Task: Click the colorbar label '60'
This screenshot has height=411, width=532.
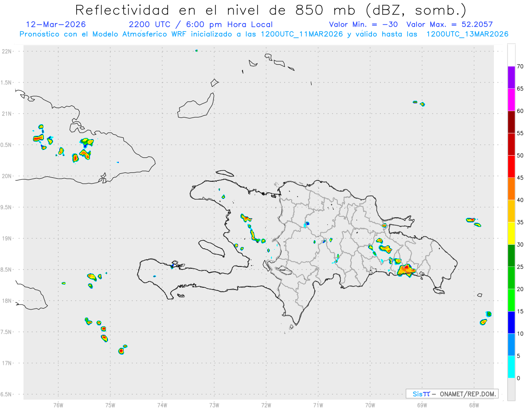Action: 520,111
